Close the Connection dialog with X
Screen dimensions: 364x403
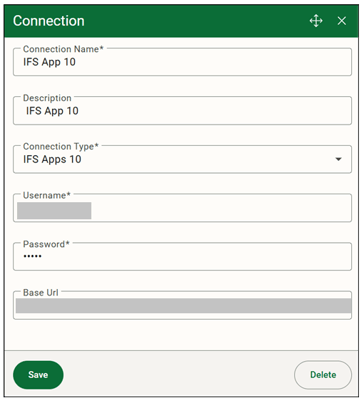click(342, 21)
